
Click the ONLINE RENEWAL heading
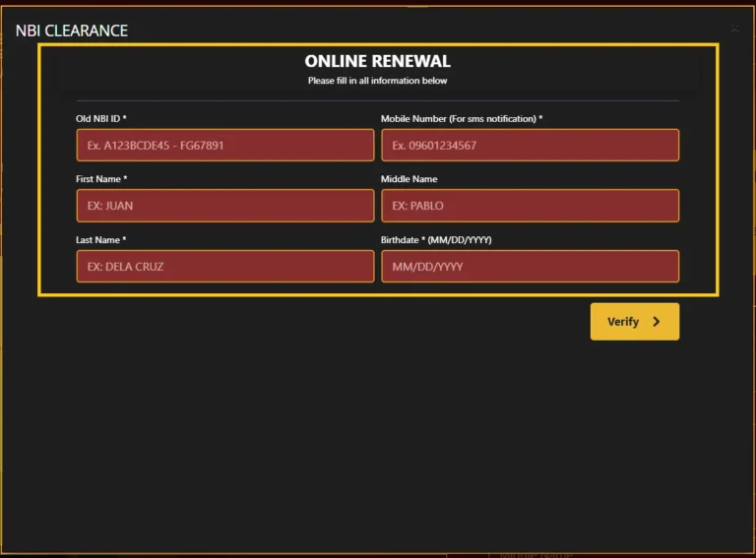pyautogui.click(x=378, y=61)
